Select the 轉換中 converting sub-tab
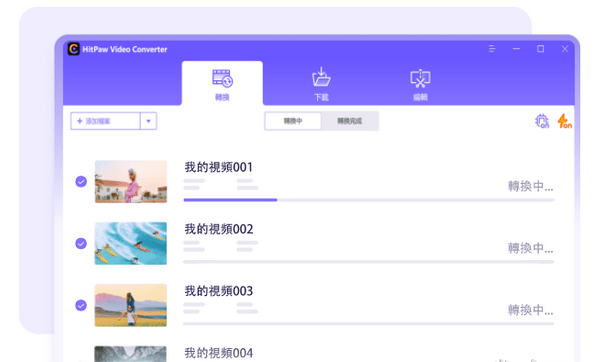The image size is (595, 362). pyautogui.click(x=293, y=121)
